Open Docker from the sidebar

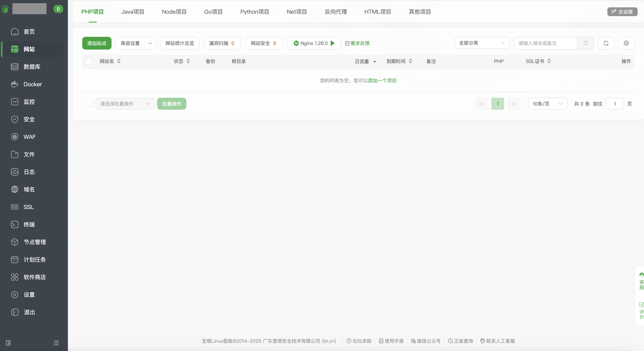tap(33, 84)
